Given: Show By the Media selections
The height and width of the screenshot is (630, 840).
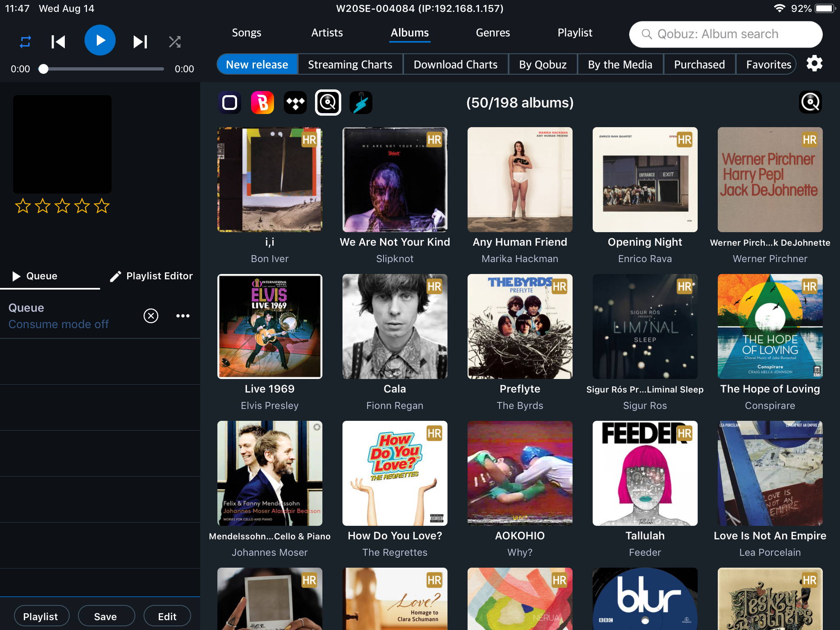Looking at the screenshot, I should (620, 64).
